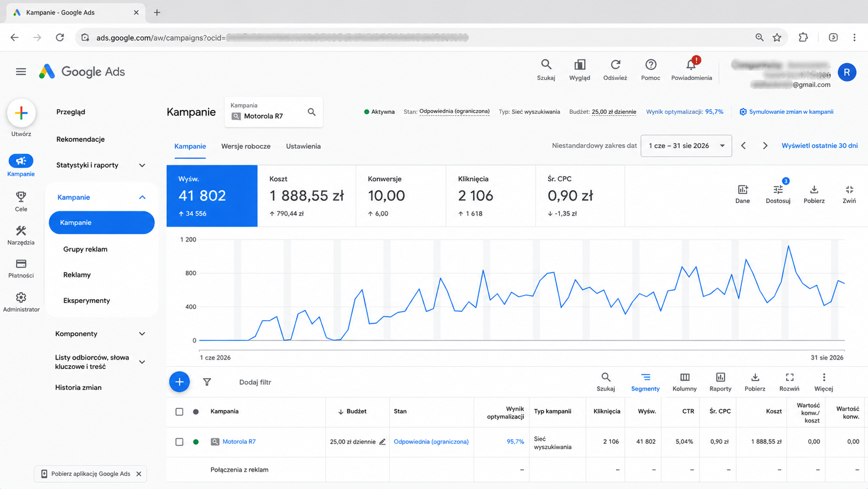Open Historia zmian in side menu

coord(78,387)
